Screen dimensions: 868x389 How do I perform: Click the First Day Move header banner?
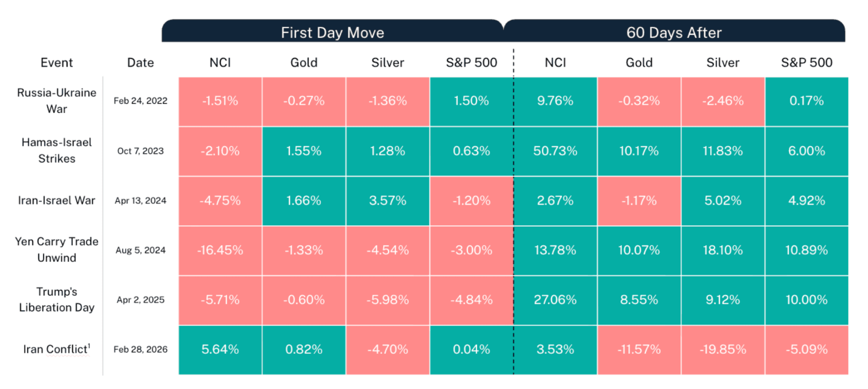[332, 32]
